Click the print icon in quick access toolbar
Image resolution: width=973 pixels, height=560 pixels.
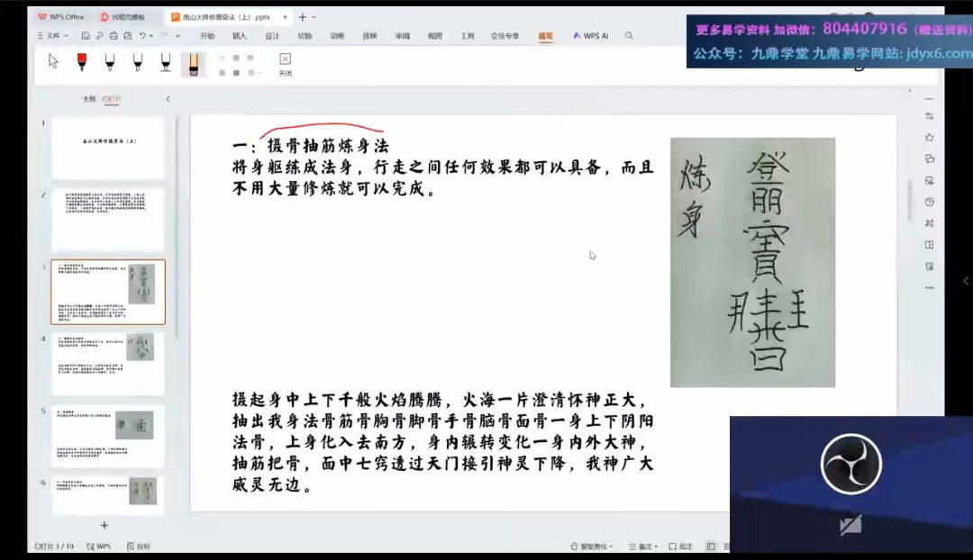pos(114,36)
